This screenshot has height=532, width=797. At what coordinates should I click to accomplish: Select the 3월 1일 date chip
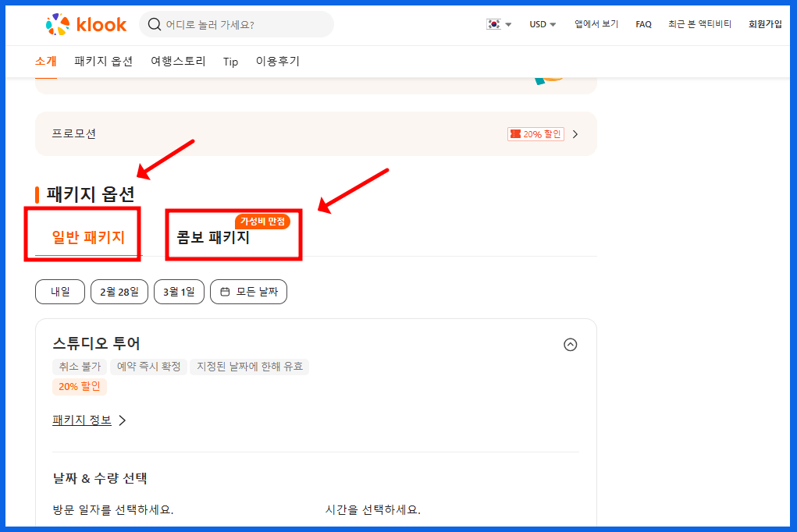coord(178,292)
